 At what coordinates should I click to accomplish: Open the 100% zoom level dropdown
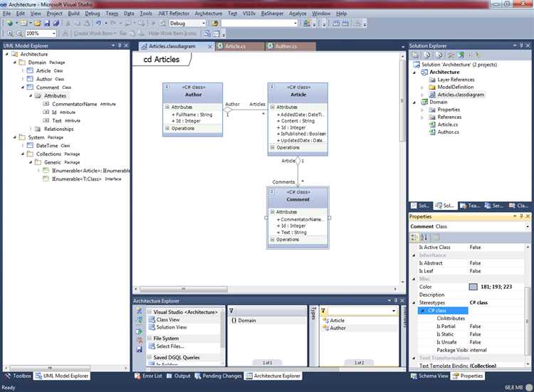[x=54, y=33]
